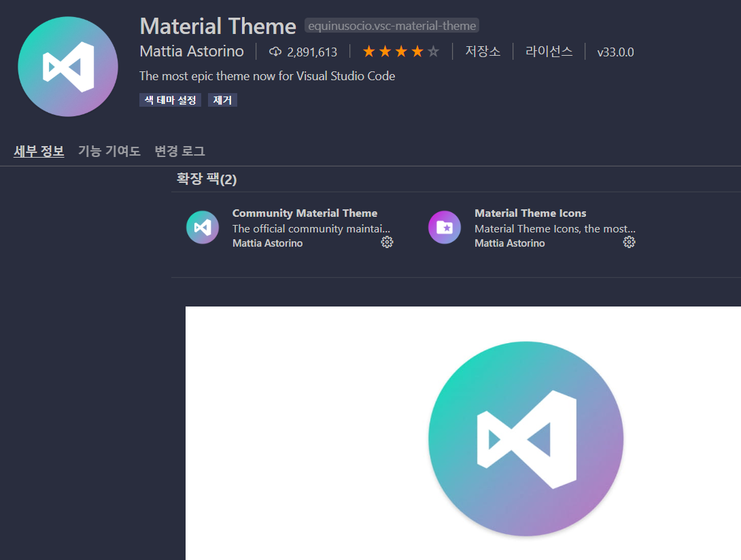Click the large Material Theme extension logo
The image size is (741, 560).
coord(68,67)
